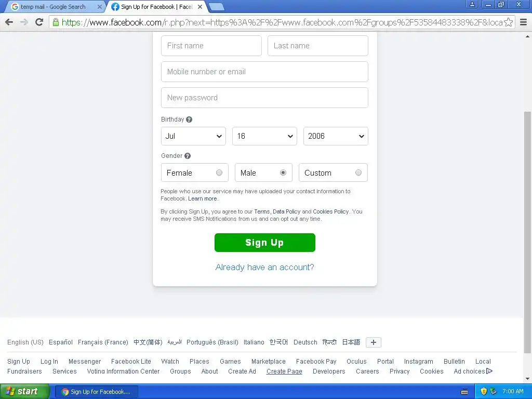This screenshot has height=399, width=532.
Task: Click the green Sign Up button
Action: tap(265, 243)
